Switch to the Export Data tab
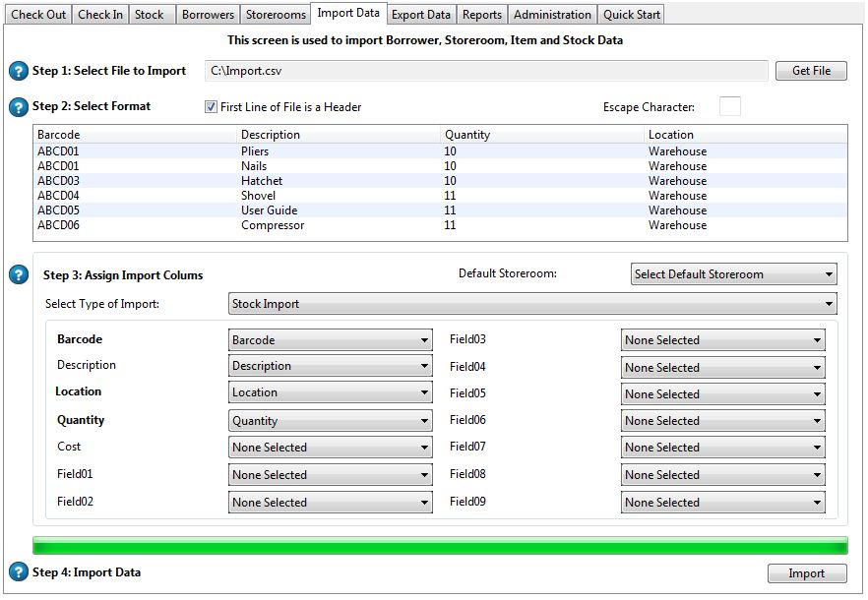This screenshot has width=868, height=600. pos(421,15)
